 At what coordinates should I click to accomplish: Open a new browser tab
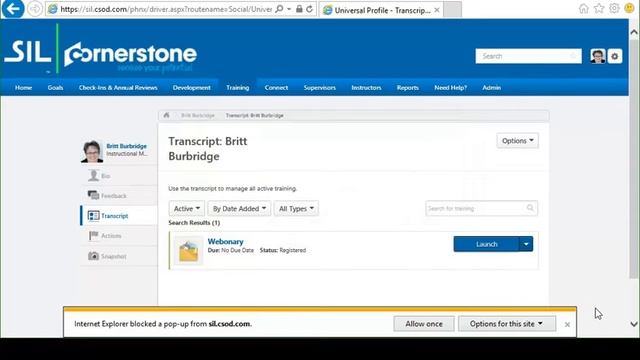[452, 10]
